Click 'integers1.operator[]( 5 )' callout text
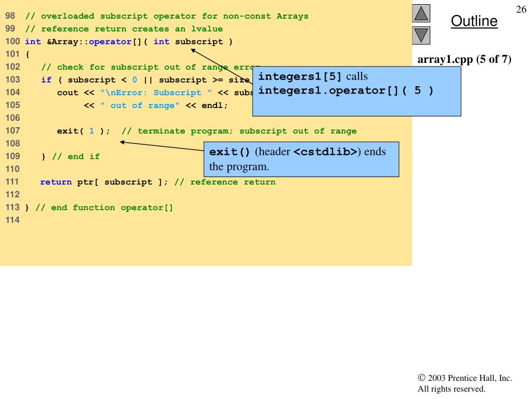This screenshot has height=399, width=532. (345, 90)
